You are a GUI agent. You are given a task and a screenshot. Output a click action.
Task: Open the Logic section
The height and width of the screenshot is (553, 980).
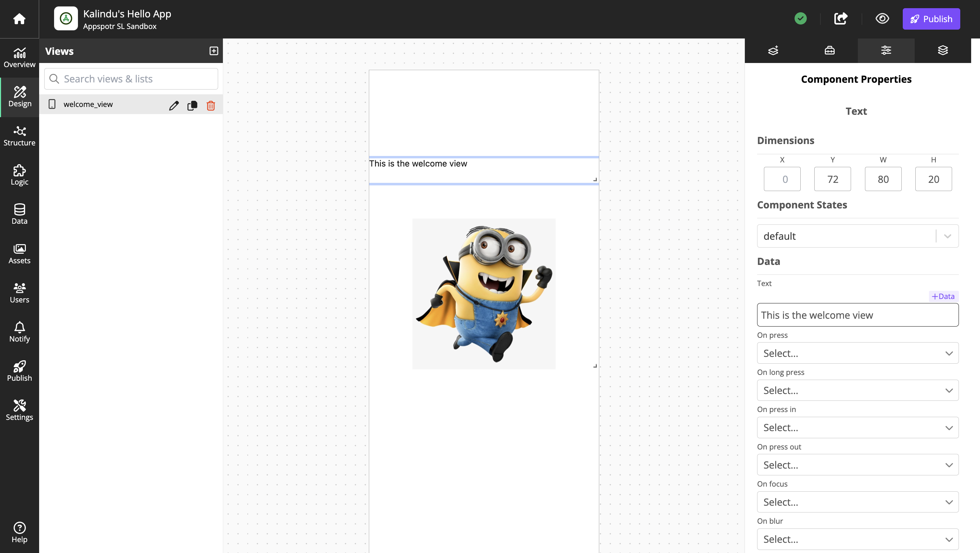(x=19, y=175)
